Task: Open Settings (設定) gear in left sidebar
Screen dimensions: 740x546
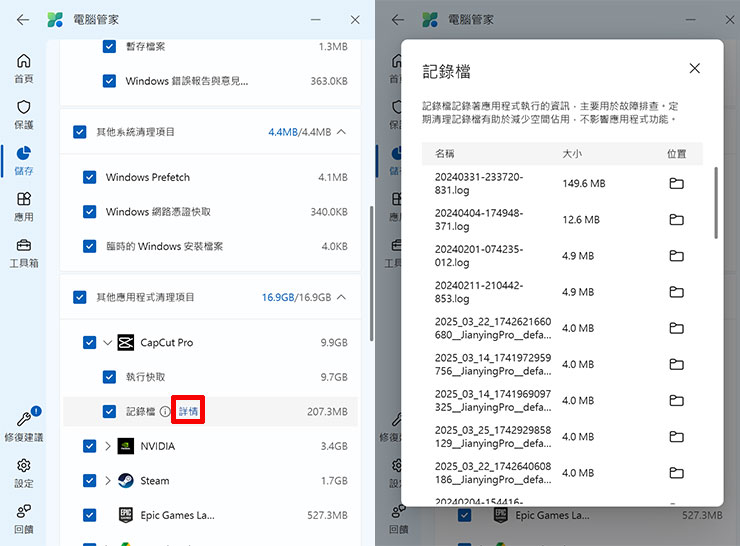Action: pyautogui.click(x=24, y=473)
